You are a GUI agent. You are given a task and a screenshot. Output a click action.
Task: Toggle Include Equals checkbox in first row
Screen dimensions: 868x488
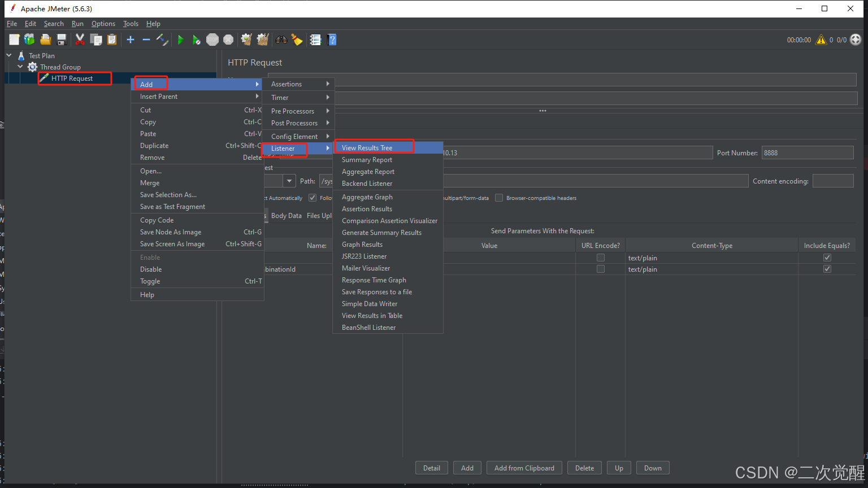tap(827, 258)
